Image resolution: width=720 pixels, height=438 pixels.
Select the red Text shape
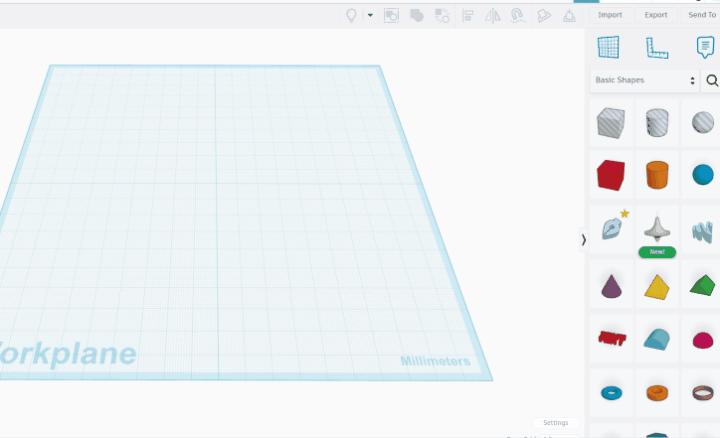pyautogui.click(x=612, y=339)
